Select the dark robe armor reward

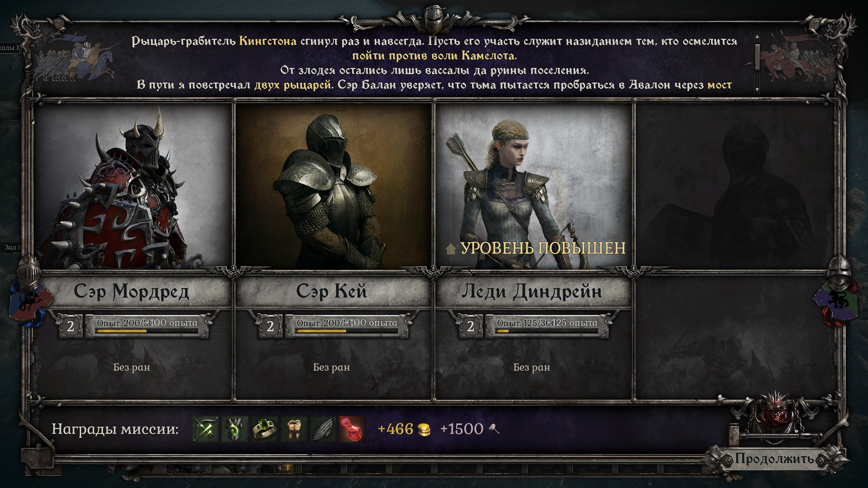(235, 429)
